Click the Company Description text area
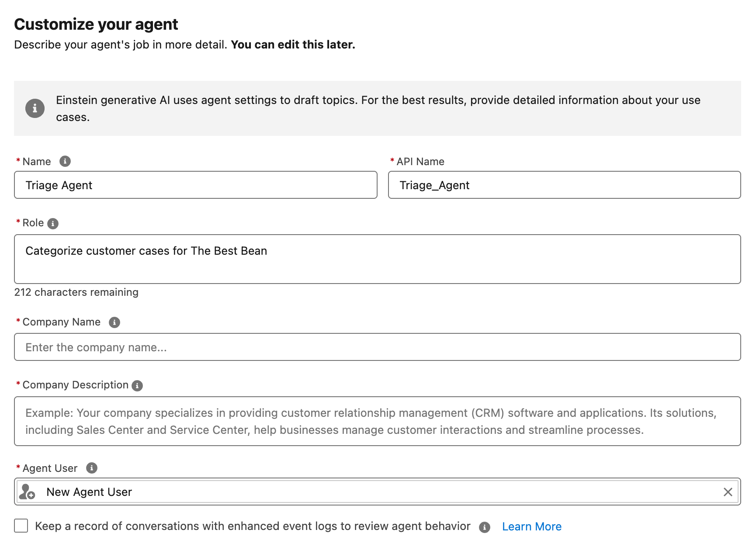Screen dimensions: 756x554 point(378,421)
